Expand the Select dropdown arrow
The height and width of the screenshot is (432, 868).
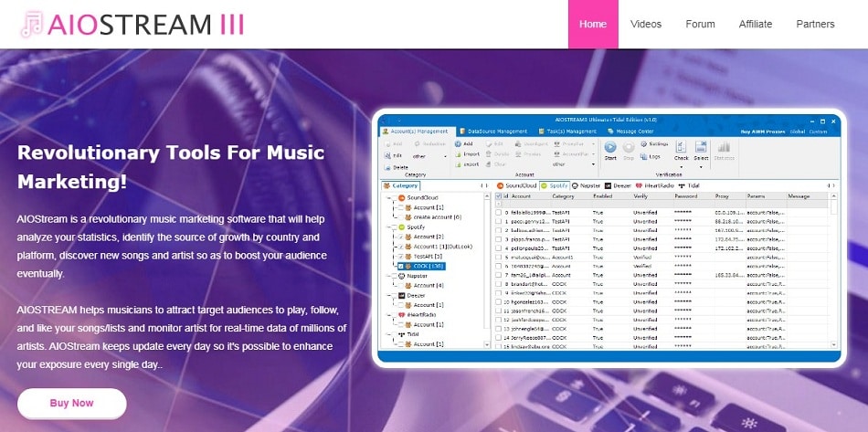click(701, 167)
